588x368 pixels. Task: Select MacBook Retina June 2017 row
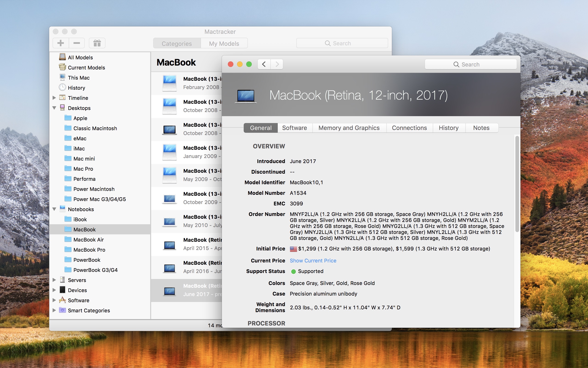[x=187, y=290]
